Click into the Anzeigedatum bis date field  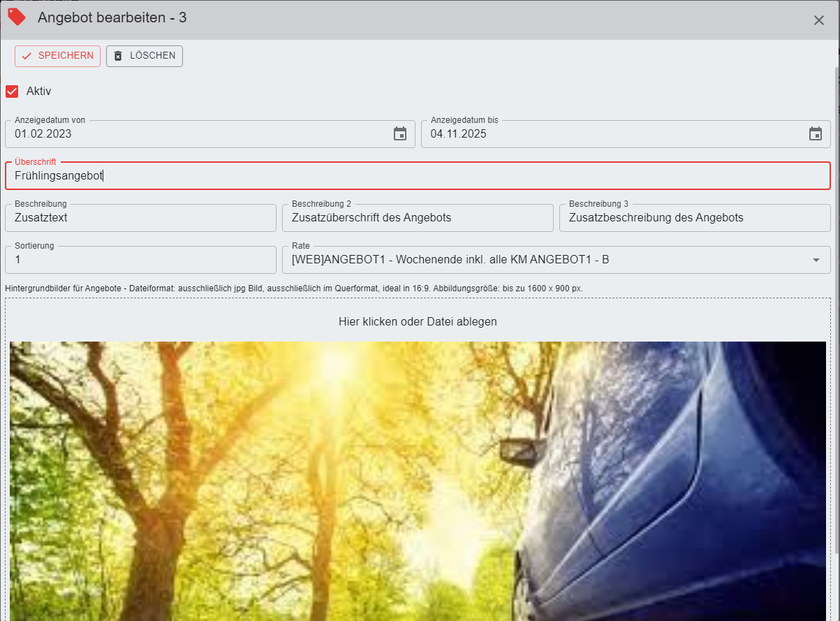coord(607,134)
